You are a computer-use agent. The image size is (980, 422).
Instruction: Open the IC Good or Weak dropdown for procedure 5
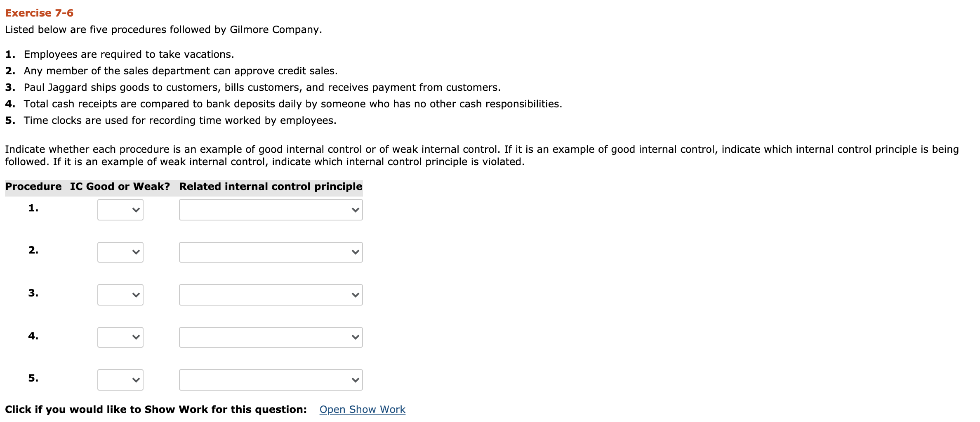point(120,379)
